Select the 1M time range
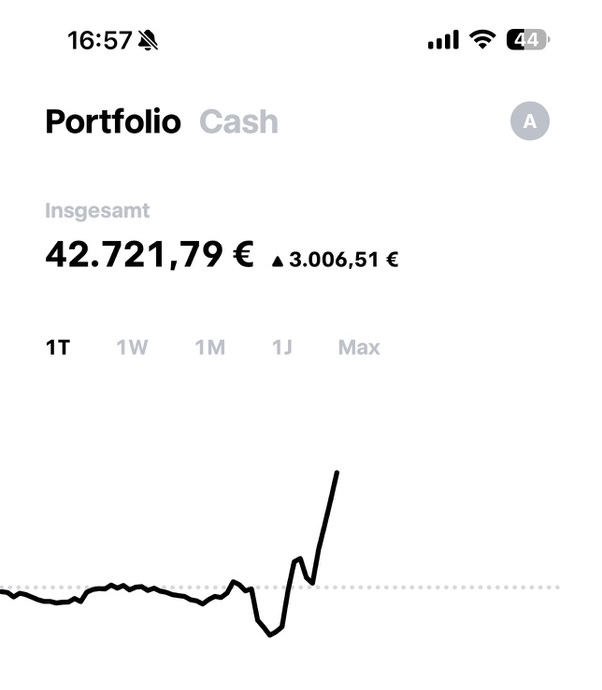Viewport: 602px width, 690px height. 210,348
